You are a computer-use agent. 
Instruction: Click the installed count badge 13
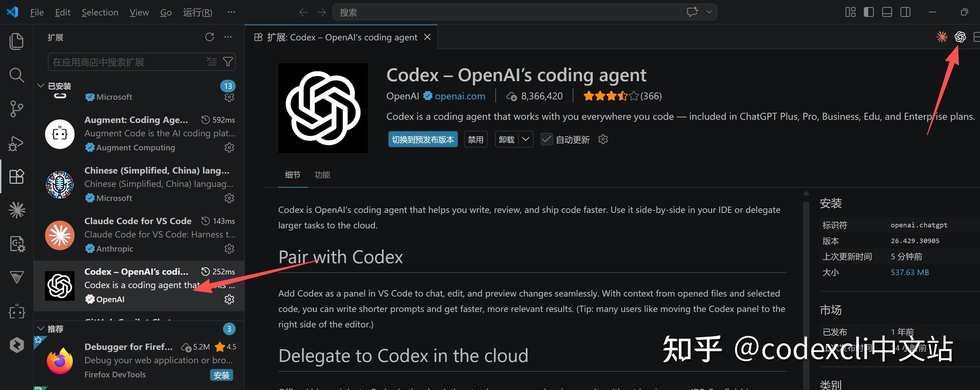click(228, 86)
